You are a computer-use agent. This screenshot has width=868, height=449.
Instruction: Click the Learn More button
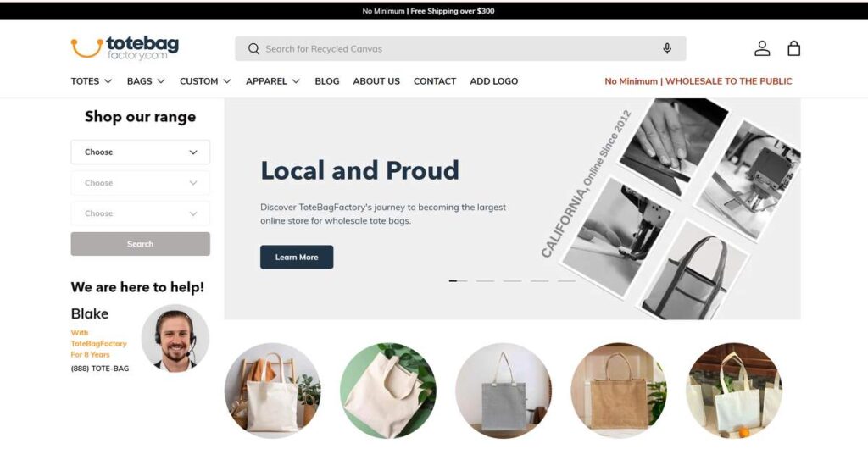coord(297,258)
